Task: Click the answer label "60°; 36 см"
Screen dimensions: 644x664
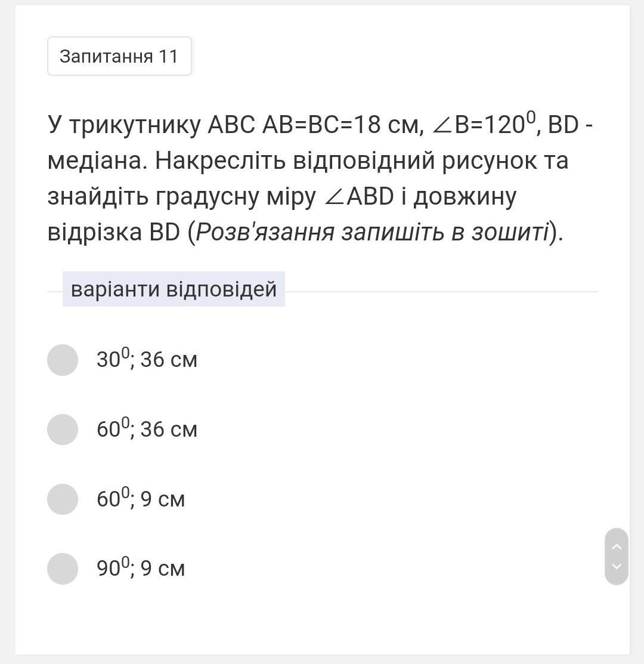Action: point(147,430)
